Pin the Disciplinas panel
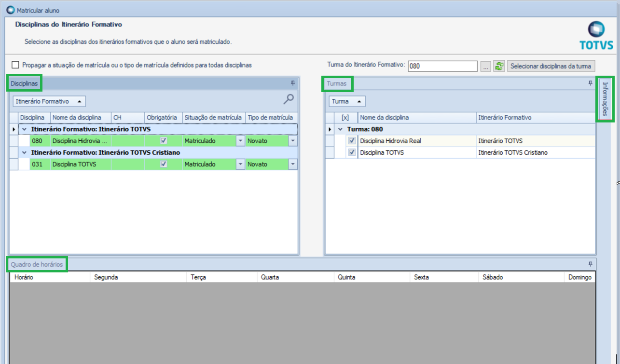Viewport: 620px width, 364px height. click(x=292, y=83)
